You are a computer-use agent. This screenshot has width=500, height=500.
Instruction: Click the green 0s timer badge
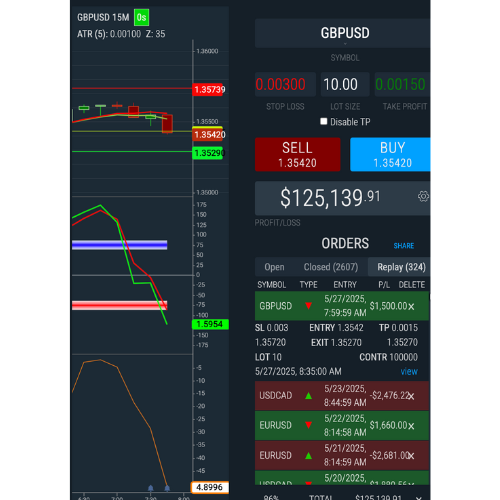coord(141,17)
